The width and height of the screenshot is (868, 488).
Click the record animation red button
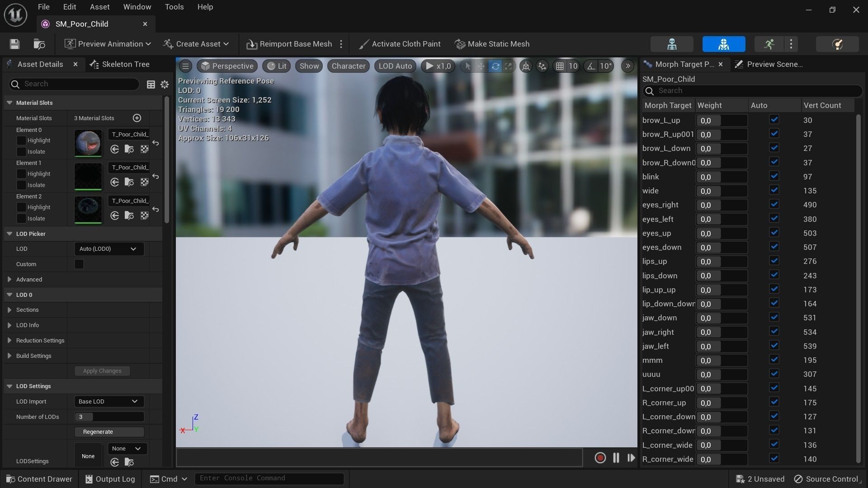pos(600,458)
